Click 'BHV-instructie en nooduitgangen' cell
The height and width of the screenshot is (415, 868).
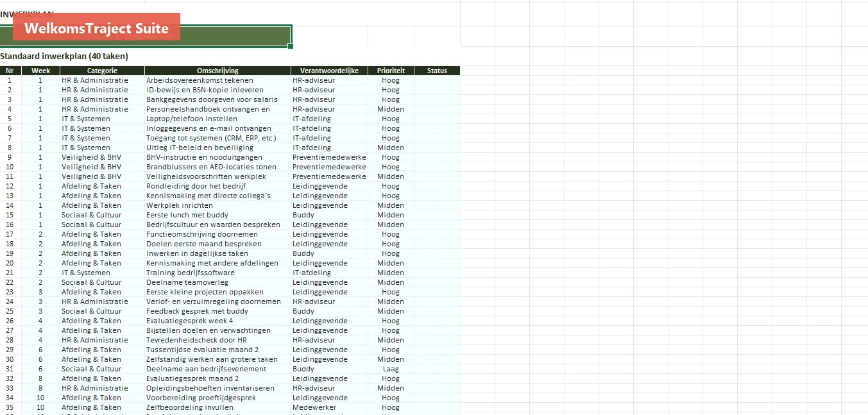[x=218, y=157]
